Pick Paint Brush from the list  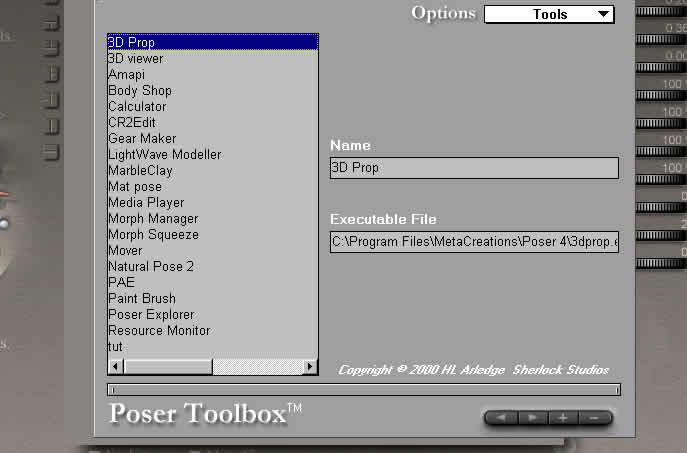tap(212, 298)
